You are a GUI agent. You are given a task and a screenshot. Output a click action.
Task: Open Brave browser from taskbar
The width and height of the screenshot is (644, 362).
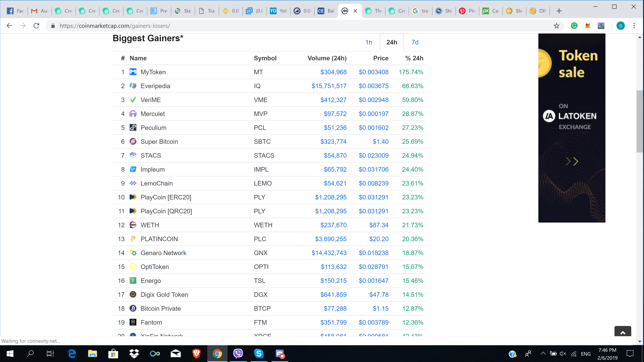[197, 353]
